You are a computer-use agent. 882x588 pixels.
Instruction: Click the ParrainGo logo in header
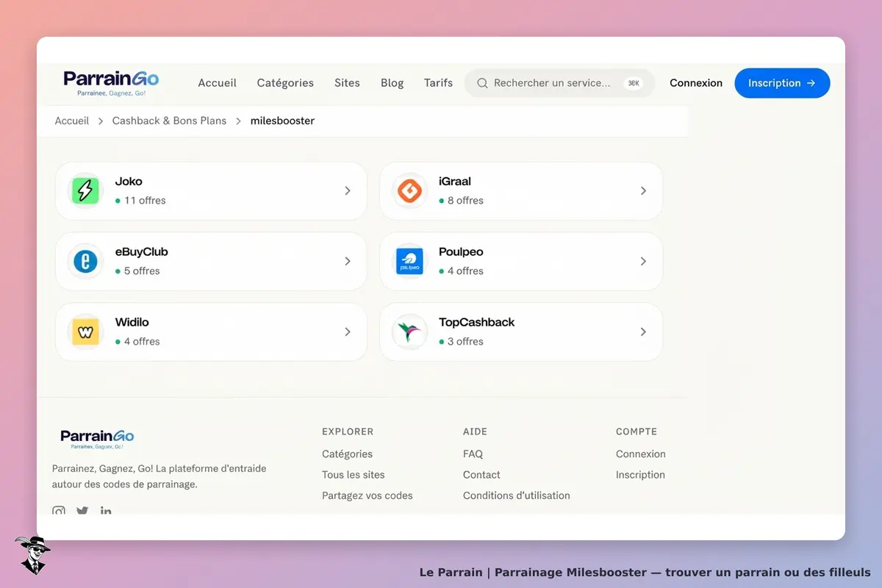click(111, 83)
